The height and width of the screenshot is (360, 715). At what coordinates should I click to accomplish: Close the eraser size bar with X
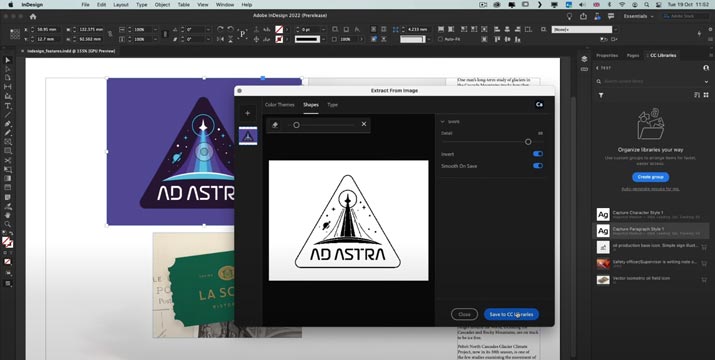tap(364, 124)
